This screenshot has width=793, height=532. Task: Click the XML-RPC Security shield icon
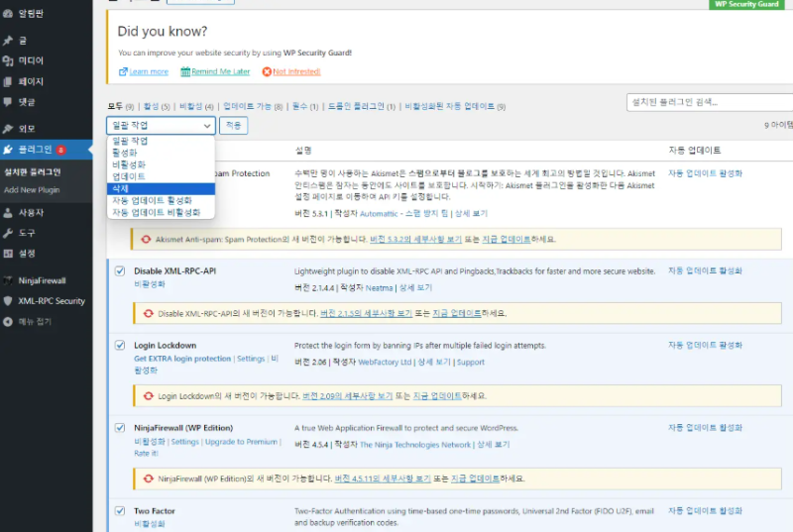coord(8,301)
